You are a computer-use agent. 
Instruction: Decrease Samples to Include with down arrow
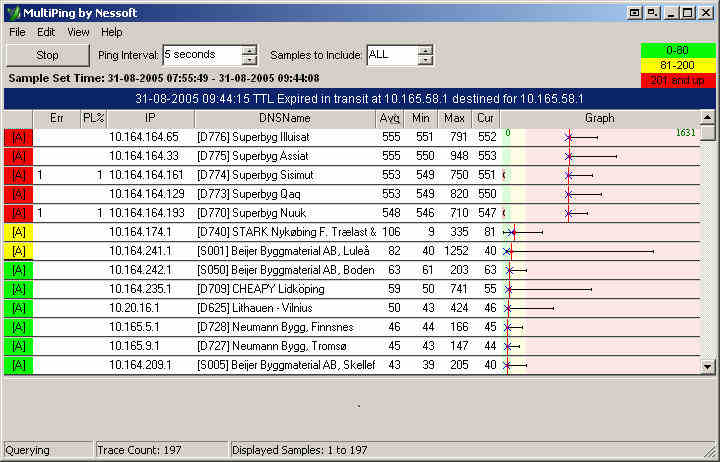[425, 60]
